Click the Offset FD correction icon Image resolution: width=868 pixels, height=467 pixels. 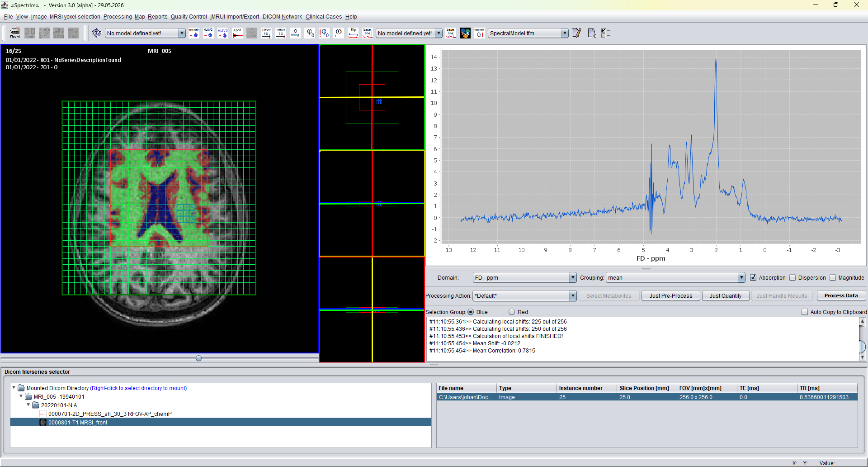pyautogui.click(x=266, y=33)
